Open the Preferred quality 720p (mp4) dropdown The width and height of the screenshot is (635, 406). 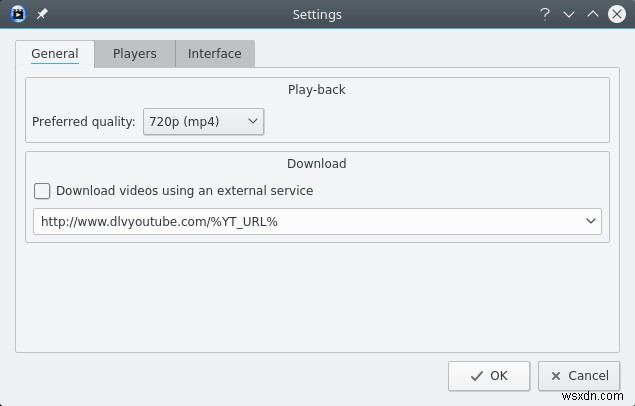[203, 122]
